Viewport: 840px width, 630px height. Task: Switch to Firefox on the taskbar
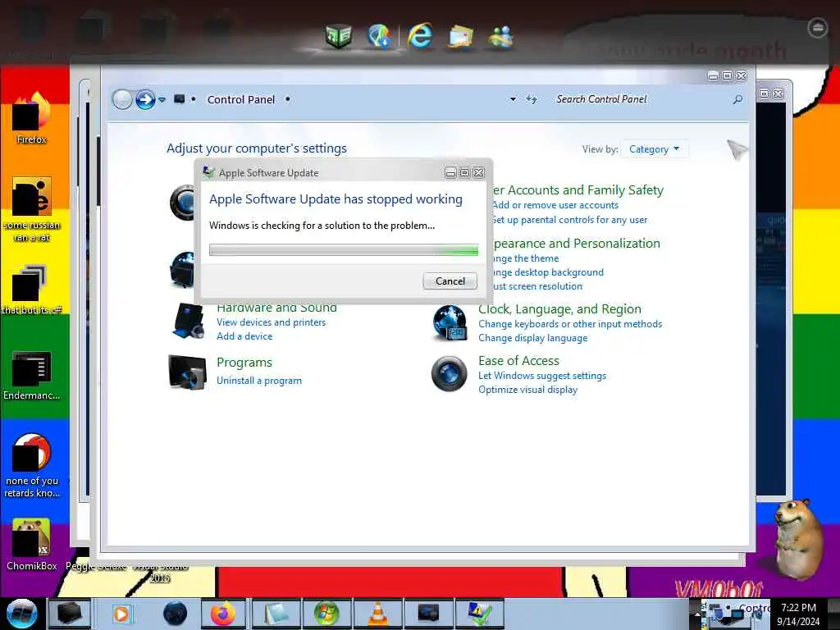click(x=223, y=614)
